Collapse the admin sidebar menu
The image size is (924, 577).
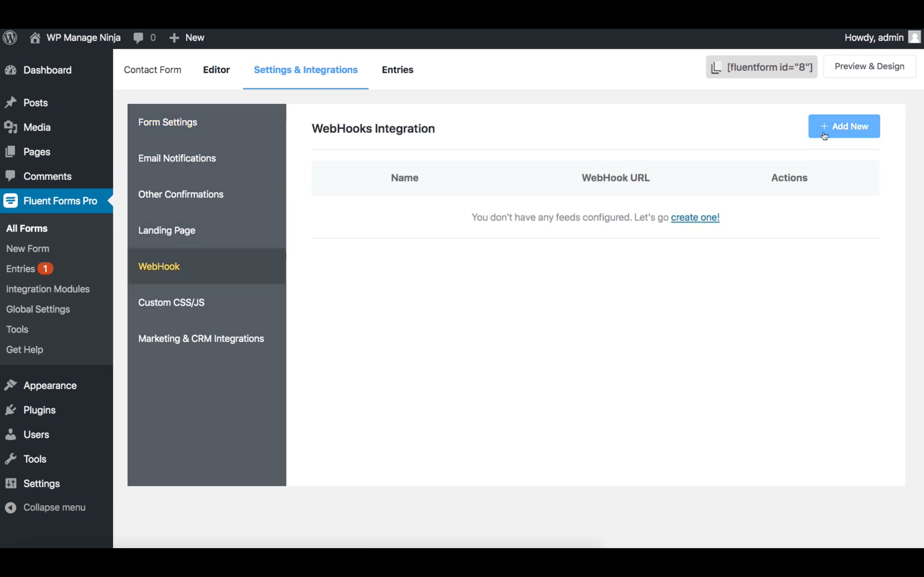pyautogui.click(x=54, y=507)
